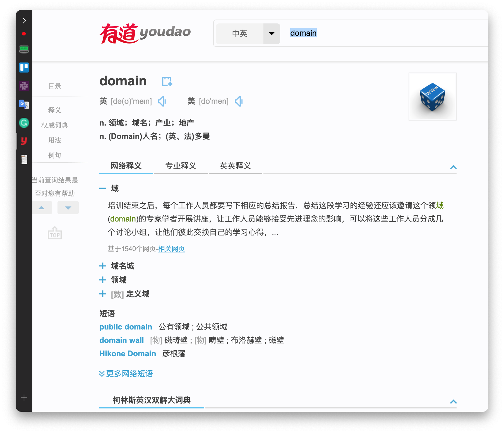Open the 中英 language dropdown

point(272,33)
